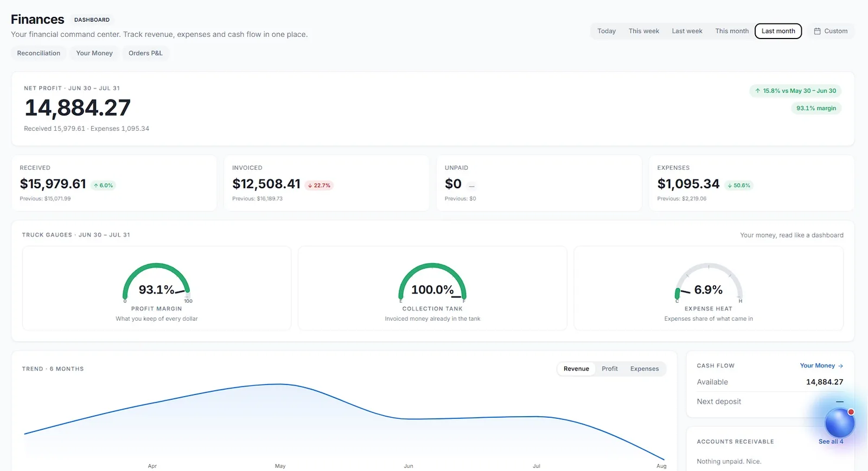Go to the Your Money section chip

point(94,53)
